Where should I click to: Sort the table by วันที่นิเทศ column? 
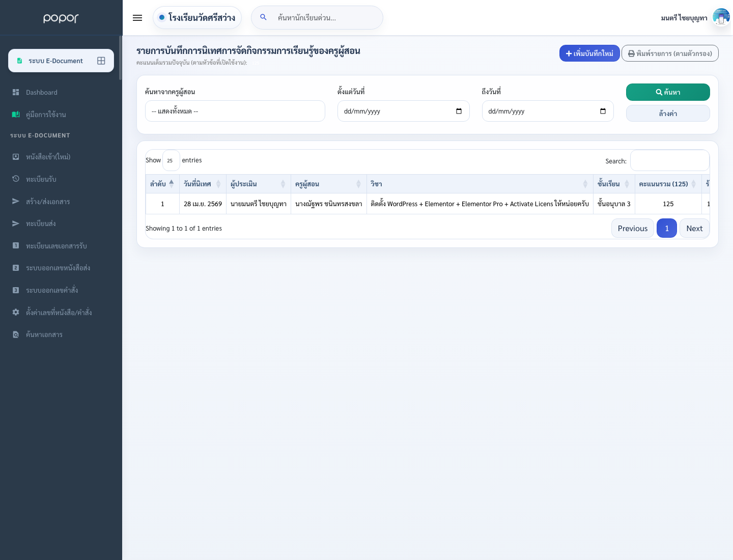coord(203,184)
